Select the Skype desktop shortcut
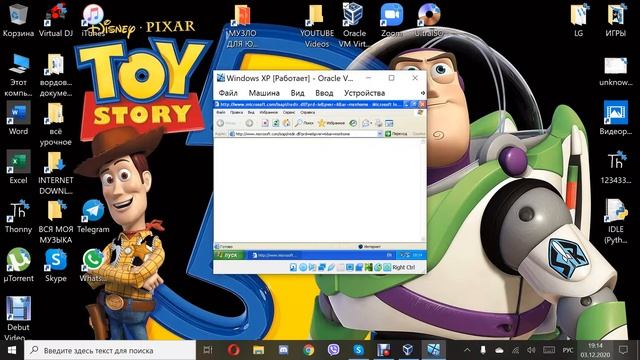 56,265
